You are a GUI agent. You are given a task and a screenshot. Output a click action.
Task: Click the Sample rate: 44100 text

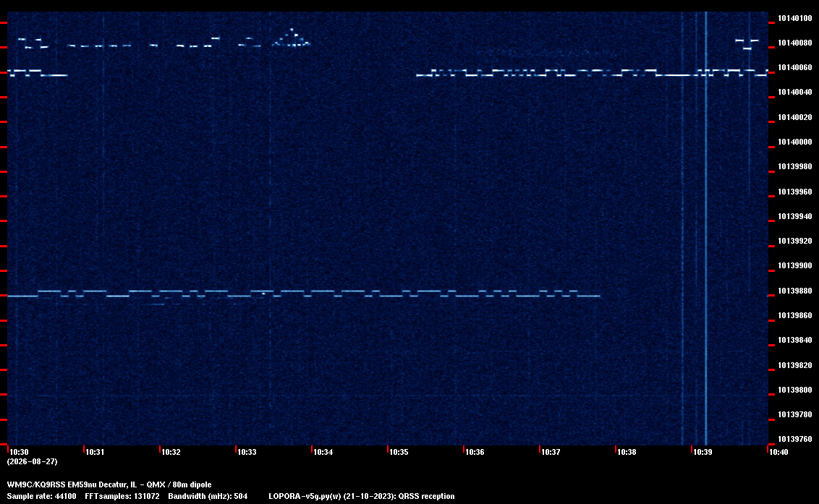[41, 496]
